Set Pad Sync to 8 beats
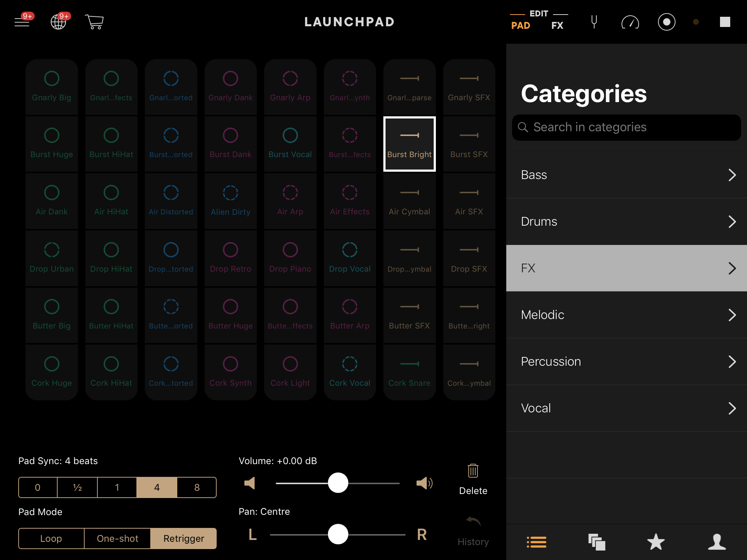The width and height of the screenshot is (747, 560). pos(197,487)
